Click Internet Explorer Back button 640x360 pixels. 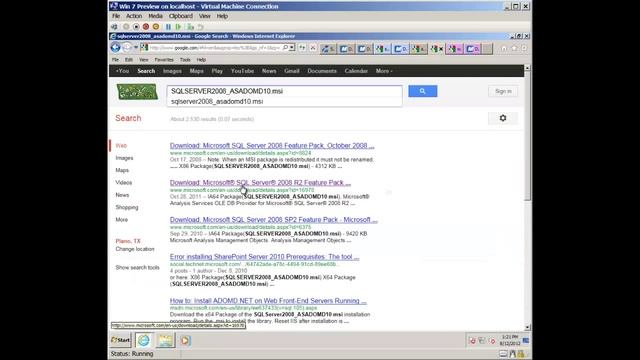[116, 48]
